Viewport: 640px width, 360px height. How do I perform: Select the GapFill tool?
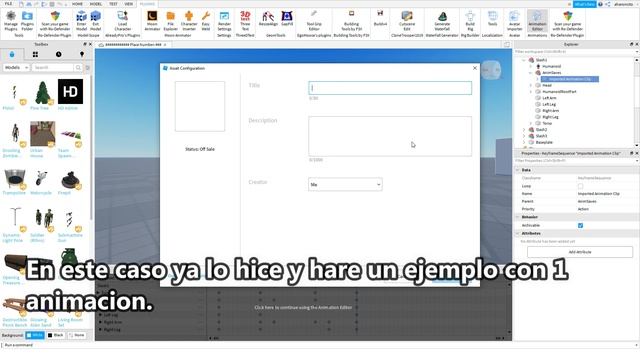pos(287,19)
